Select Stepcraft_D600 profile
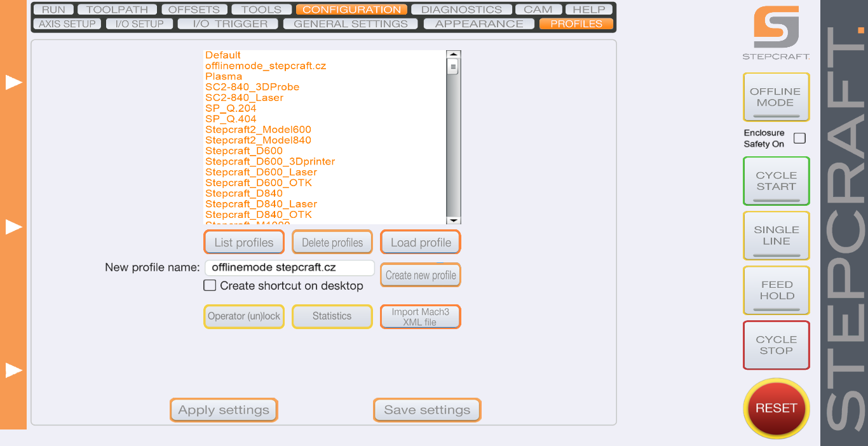868x446 pixels. click(244, 151)
